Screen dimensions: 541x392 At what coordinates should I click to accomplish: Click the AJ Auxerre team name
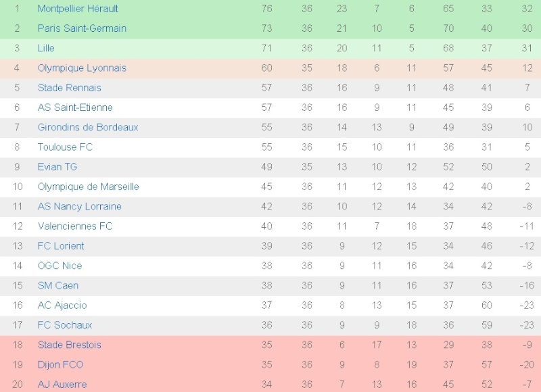(x=62, y=385)
